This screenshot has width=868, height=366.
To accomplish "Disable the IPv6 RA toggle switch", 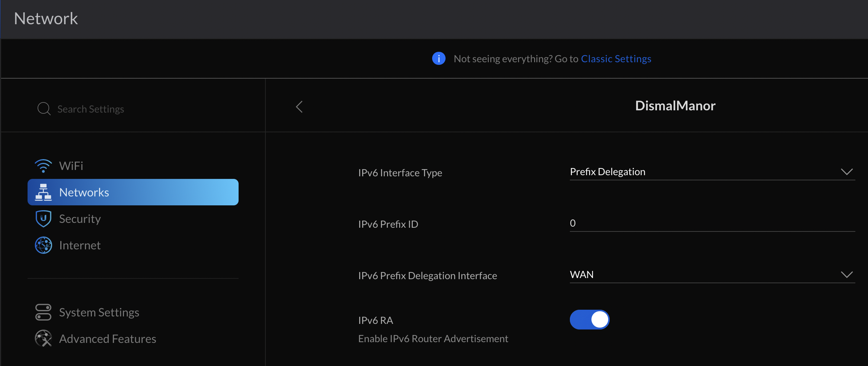I will 589,320.
